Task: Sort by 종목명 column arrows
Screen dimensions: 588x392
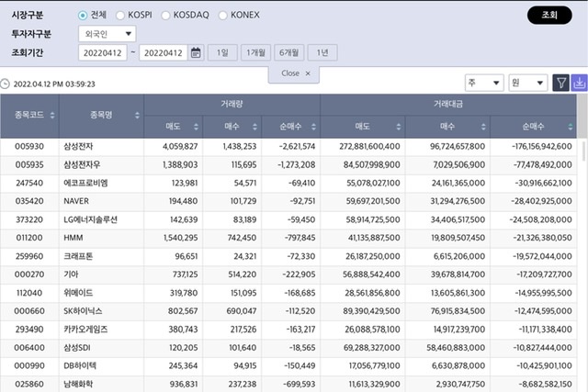Action: (x=137, y=116)
